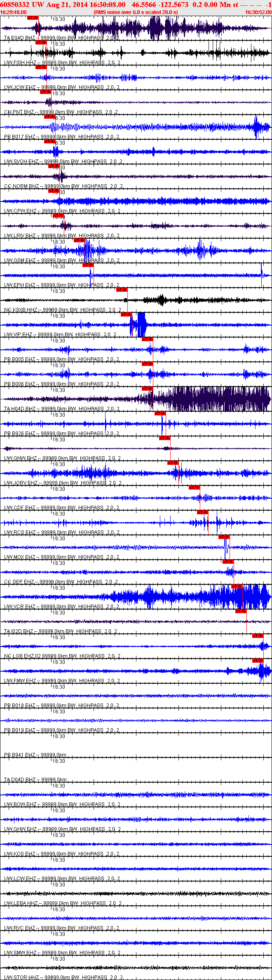Click the TA.D04D BHZ empty trace label

tap(35, 780)
